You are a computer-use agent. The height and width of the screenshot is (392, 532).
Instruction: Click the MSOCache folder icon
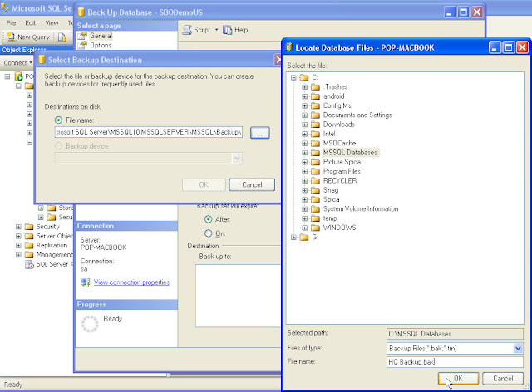click(x=316, y=143)
